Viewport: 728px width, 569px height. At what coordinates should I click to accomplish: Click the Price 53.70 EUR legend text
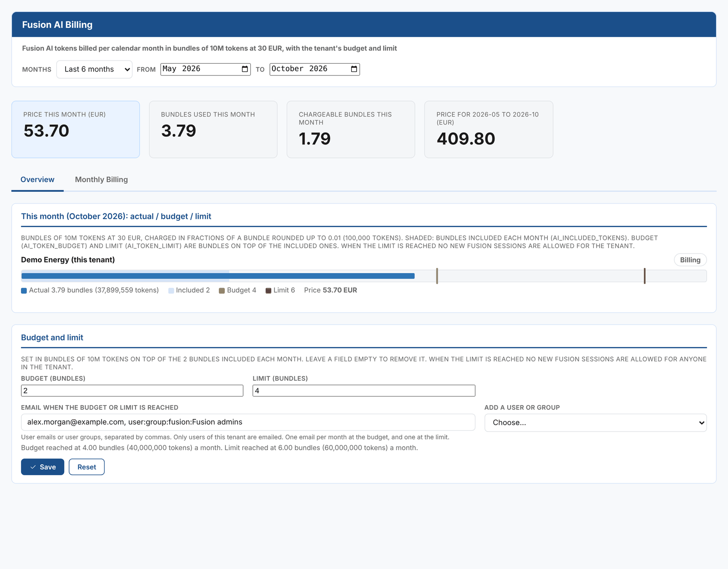point(330,290)
